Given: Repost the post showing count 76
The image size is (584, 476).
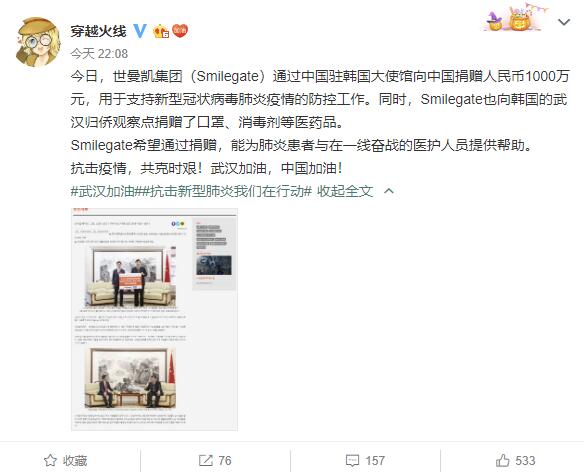Looking at the screenshot, I should [x=215, y=461].
